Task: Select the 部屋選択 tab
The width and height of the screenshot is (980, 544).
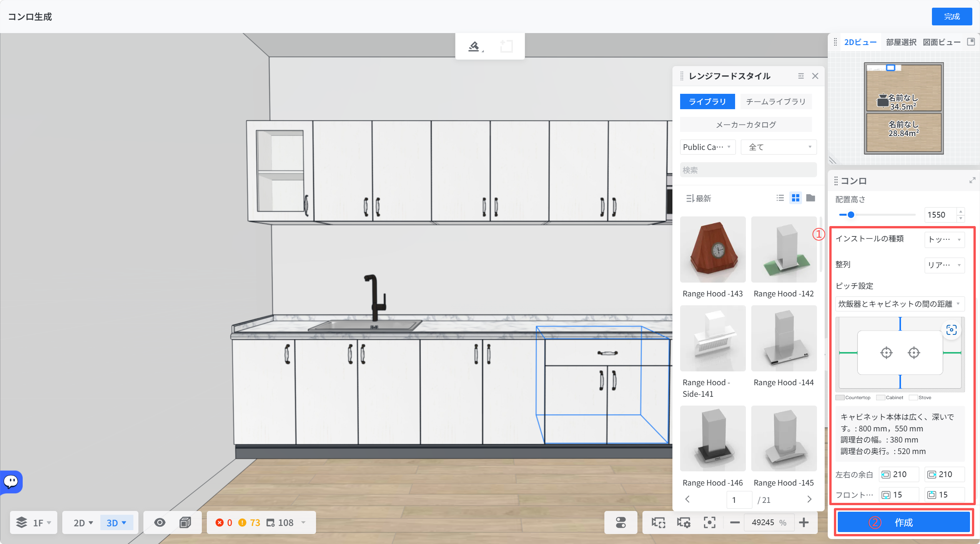Action: 901,42
